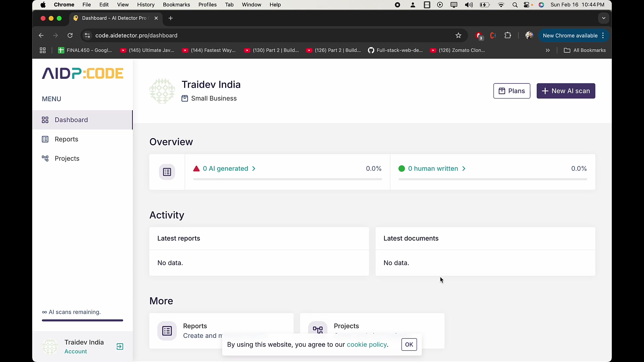Open the History menu in menu bar
This screenshot has height=362, width=644.
[x=146, y=5]
